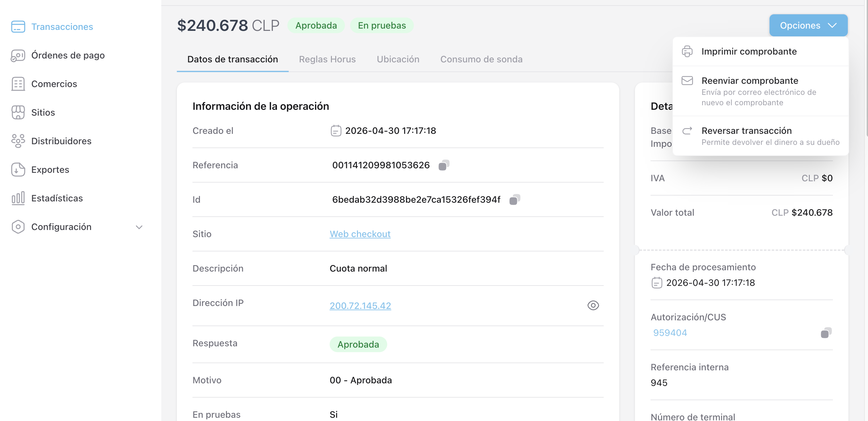Navigate to Sitios in sidebar

(43, 112)
